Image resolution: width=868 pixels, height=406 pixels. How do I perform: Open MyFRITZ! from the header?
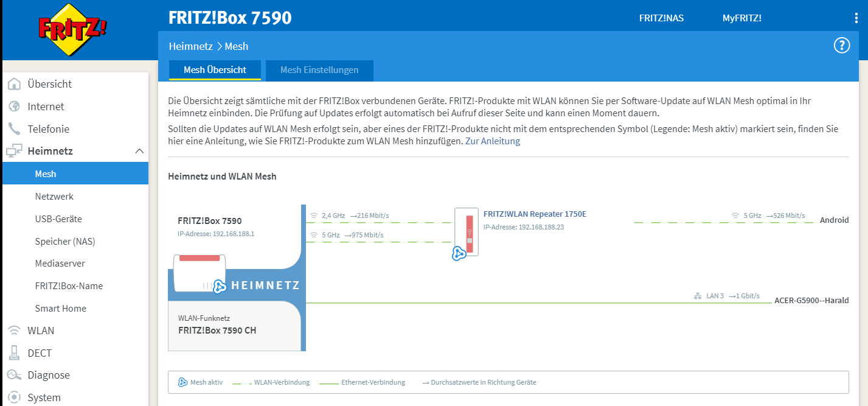(x=741, y=18)
